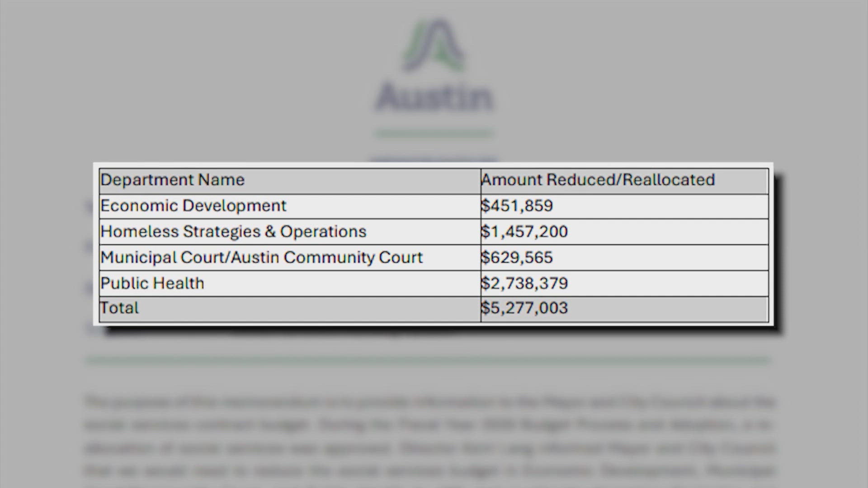Select "Municipal Court/Austin Community Court" cell

[290, 258]
